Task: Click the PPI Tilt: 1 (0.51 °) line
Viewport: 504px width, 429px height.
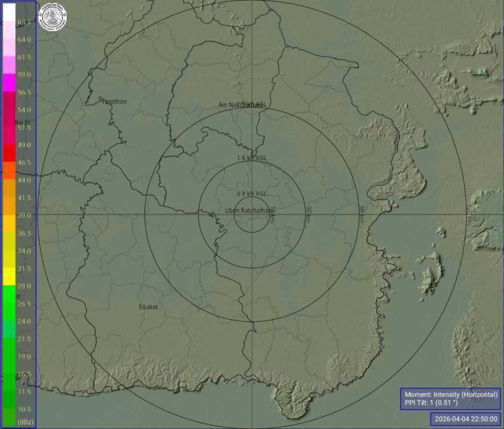Action: 431,403
